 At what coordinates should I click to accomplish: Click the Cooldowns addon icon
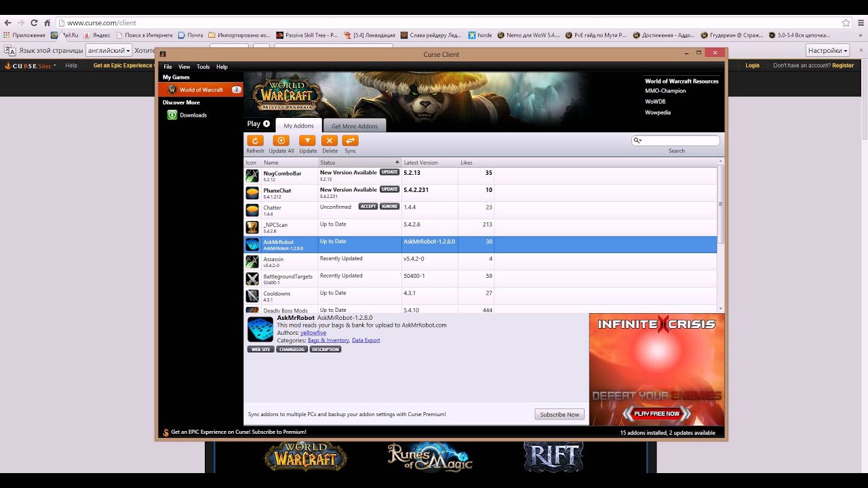[x=252, y=296]
